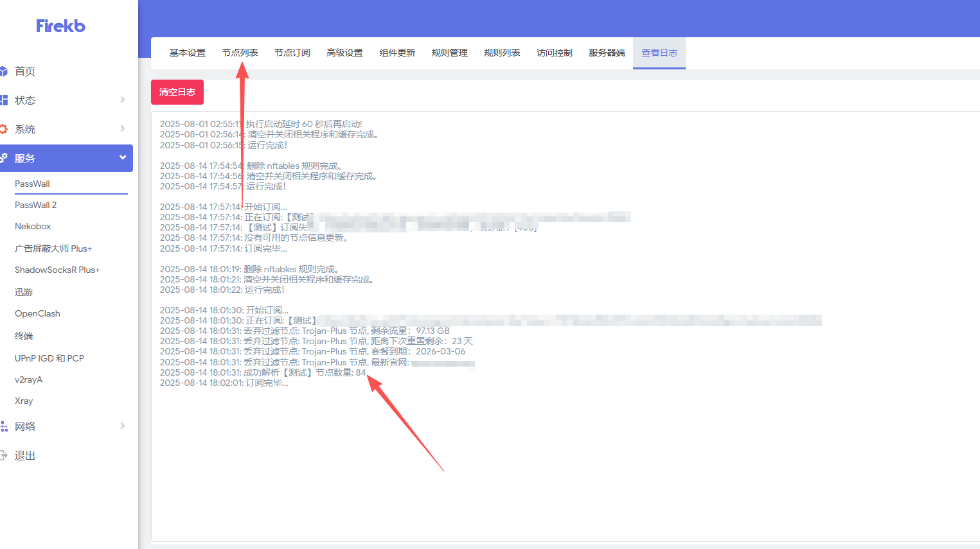
Task: Click log line 2025-08-14 17:57:14 订阅完毕
Action: (x=224, y=248)
